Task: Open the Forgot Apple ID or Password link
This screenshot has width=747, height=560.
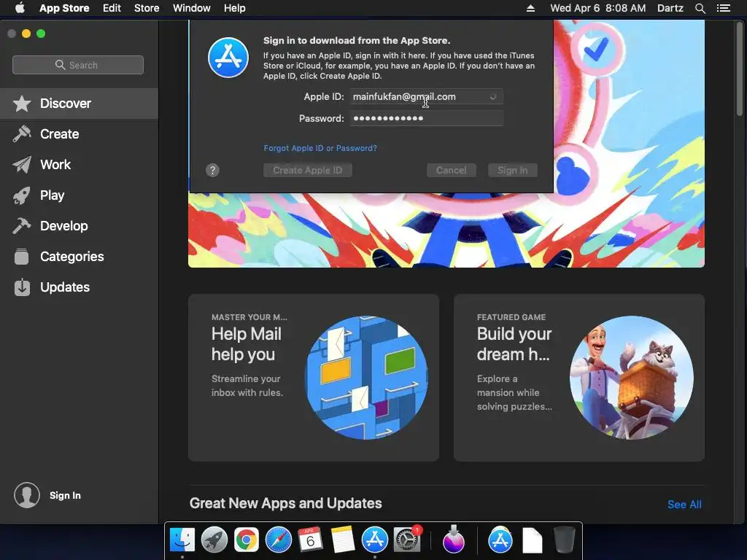Action: 320,148
